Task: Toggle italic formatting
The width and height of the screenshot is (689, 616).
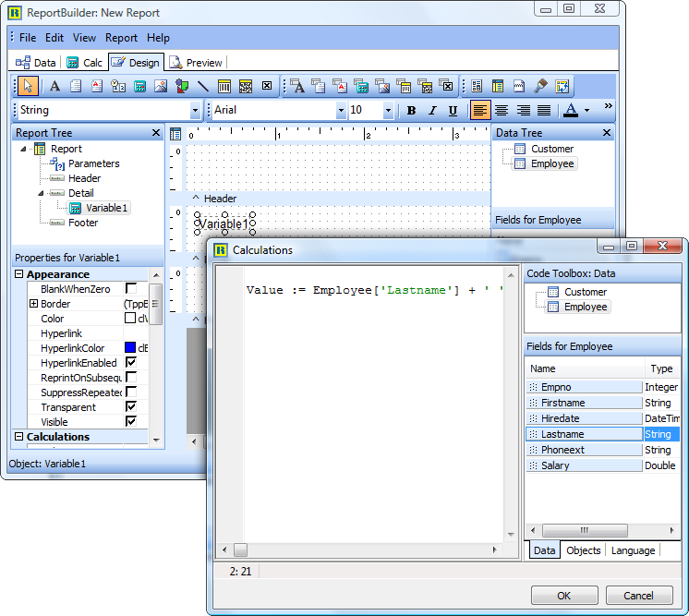Action: [432, 110]
